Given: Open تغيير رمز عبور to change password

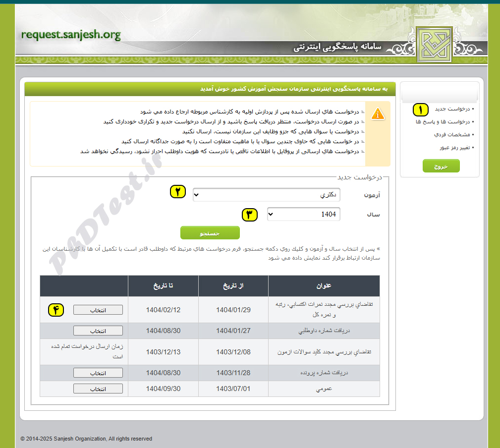Looking at the screenshot, I should (454, 147).
